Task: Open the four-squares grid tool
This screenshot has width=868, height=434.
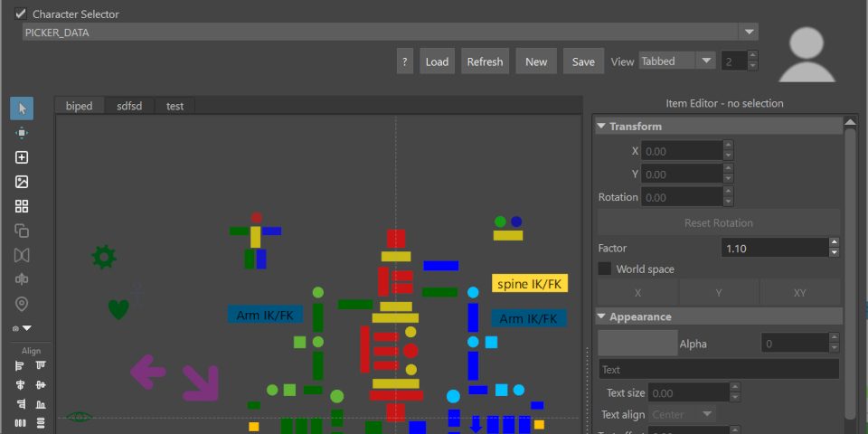Action: (x=22, y=206)
